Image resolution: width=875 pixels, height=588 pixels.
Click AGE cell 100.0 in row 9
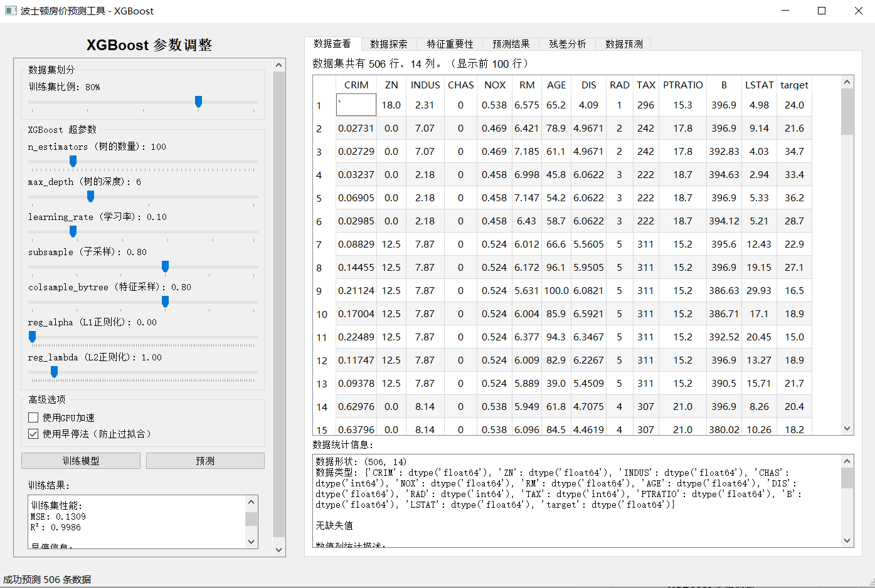[x=556, y=290]
